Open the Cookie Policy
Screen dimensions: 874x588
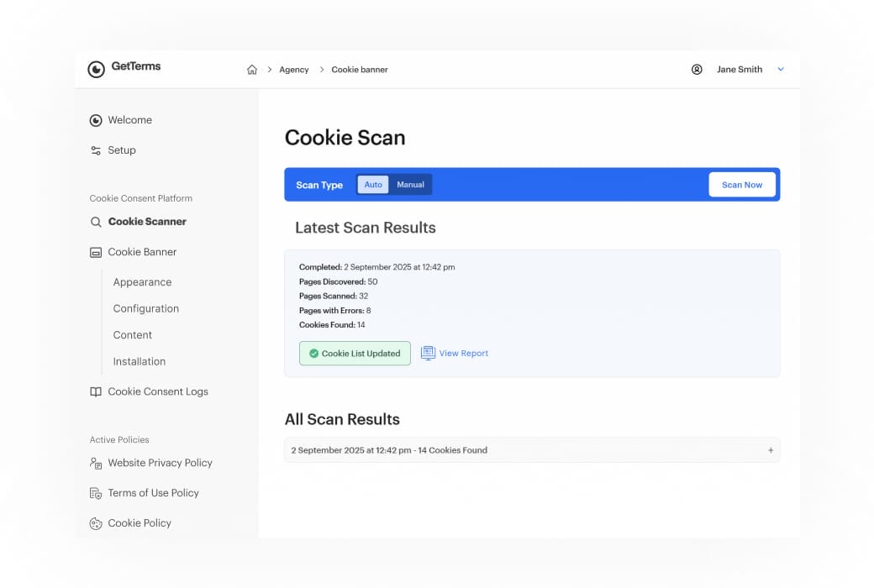[x=140, y=523]
